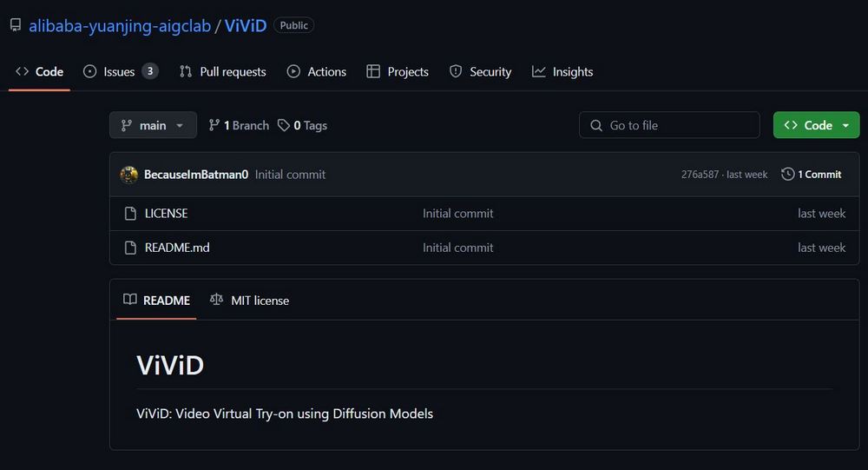Open the green Code dropdown button
The width and height of the screenshot is (868, 470).
click(816, 125)
